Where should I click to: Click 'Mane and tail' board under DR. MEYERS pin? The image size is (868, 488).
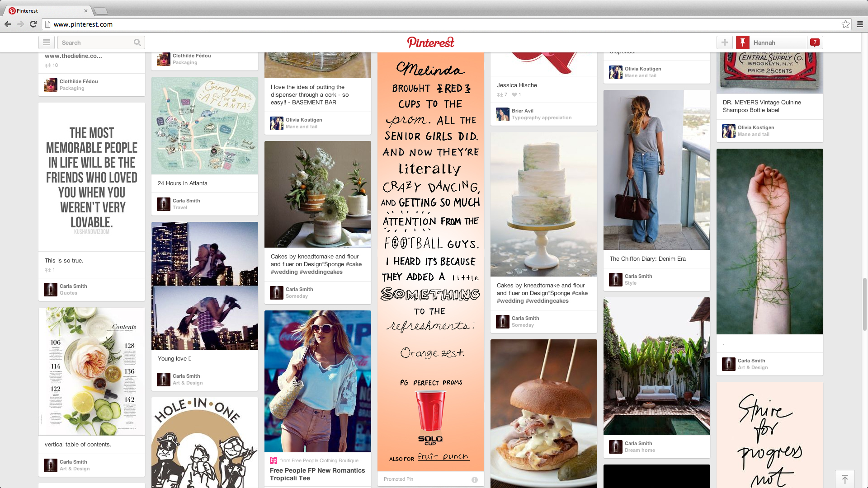point(753,135)
